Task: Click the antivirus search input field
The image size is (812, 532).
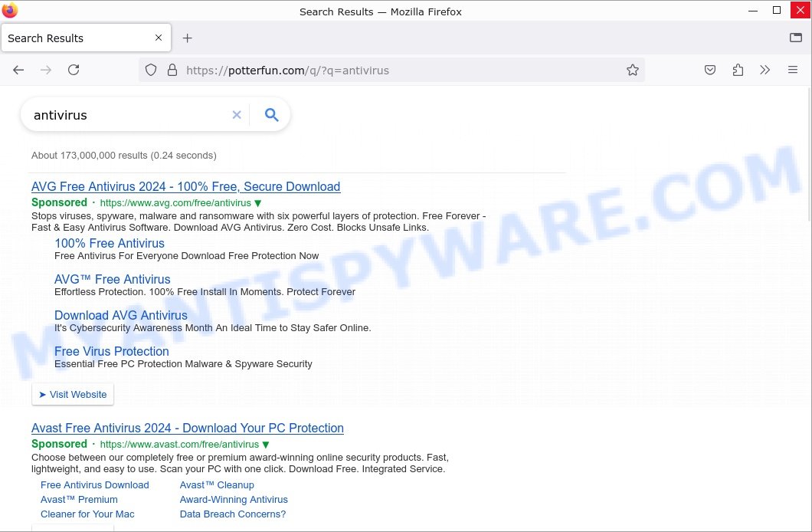Action: pos(126,115)
